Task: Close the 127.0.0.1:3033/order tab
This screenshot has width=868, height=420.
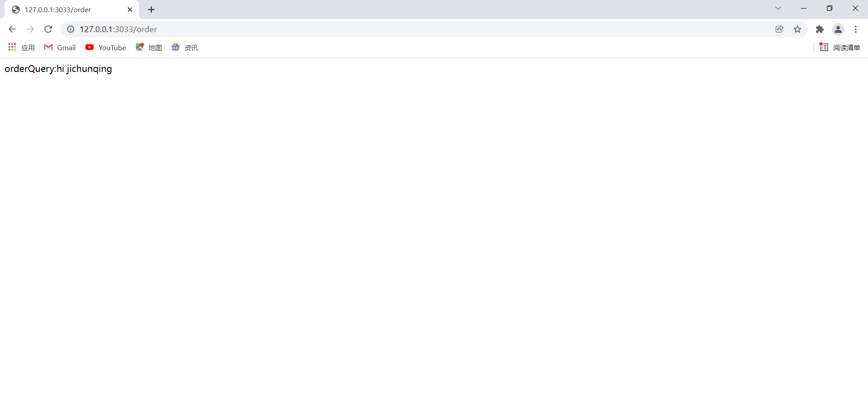Action: pos(130,10)
